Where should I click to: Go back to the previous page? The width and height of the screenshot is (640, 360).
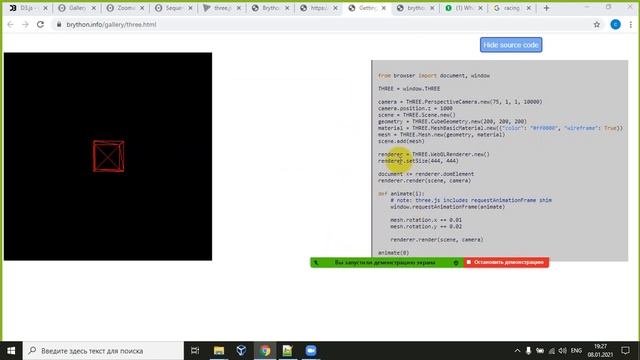click(11, 24)
